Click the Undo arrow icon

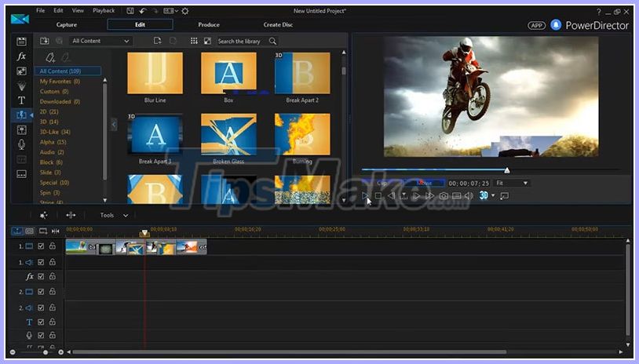coord(143,11)
